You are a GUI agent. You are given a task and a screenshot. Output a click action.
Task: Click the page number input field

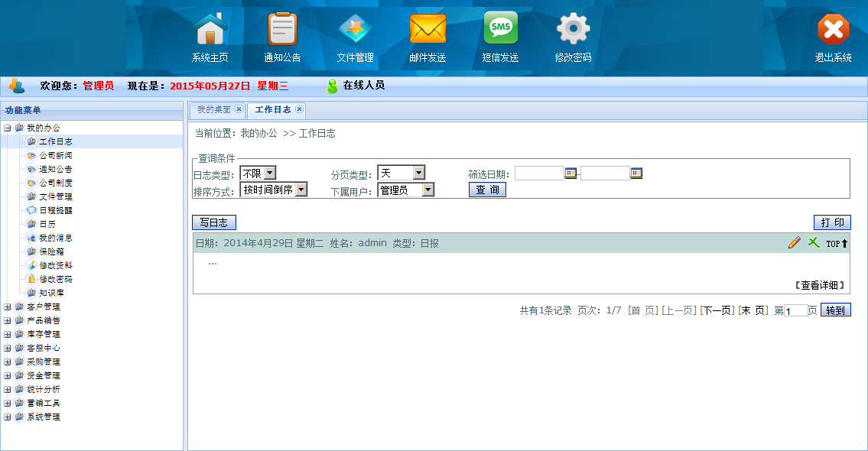click(x=795, y=310)
